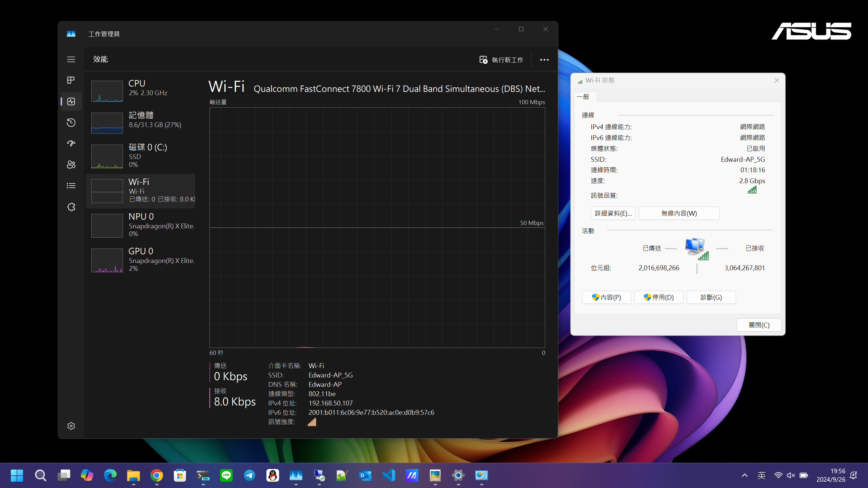The image size is (868, 488).
Task: Open the Processes page in sidebar
Action: [71, 80]
